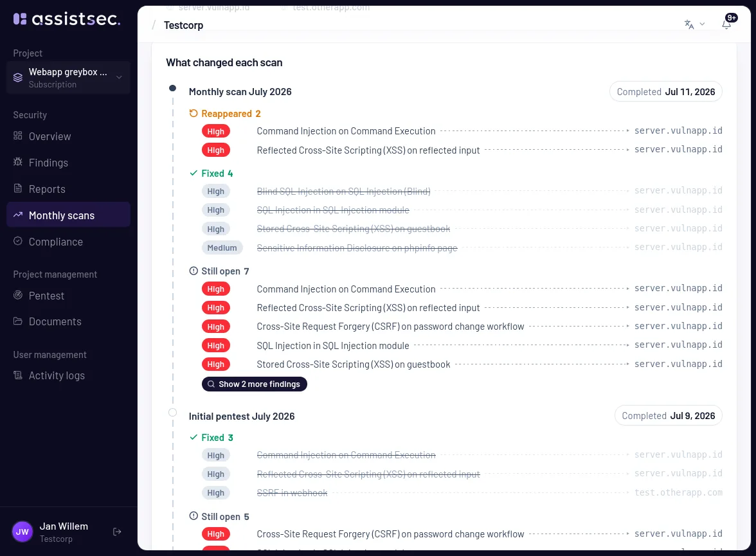The height and width of the screenshot is (556, 756).
Task: Click the Compliance checkmark icon
Action: coord(18,241)
